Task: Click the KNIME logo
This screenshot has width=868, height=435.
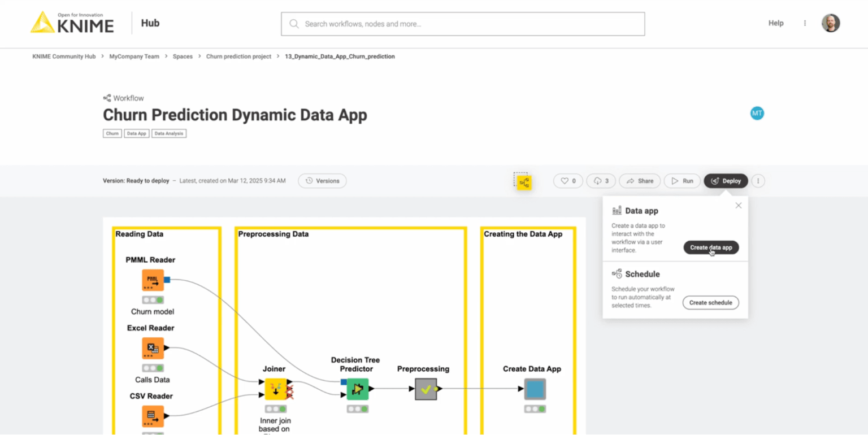Action: click(x=72, y=23)
